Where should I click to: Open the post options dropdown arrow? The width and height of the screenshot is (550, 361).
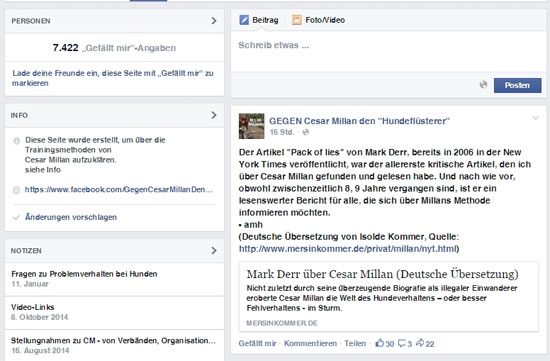(x=536, y=118)
